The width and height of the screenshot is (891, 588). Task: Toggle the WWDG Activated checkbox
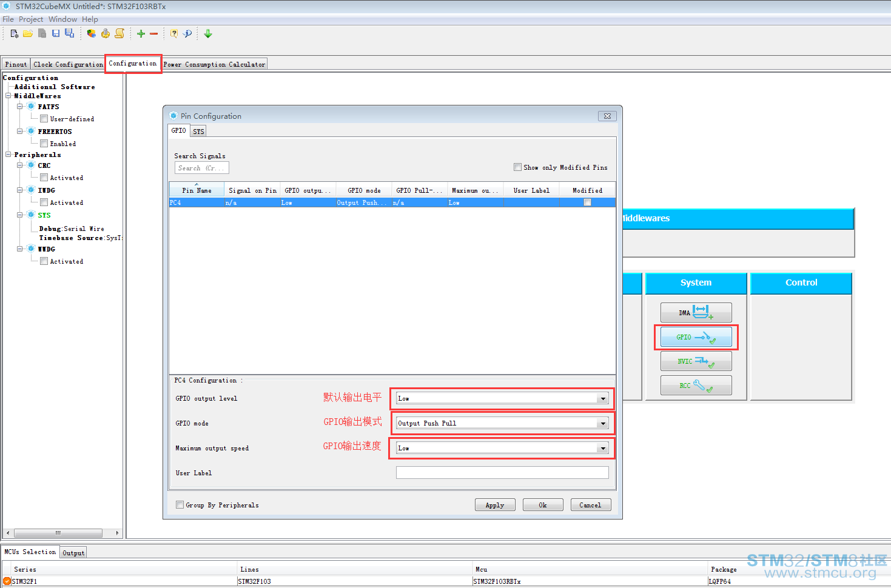coord(44,261)
